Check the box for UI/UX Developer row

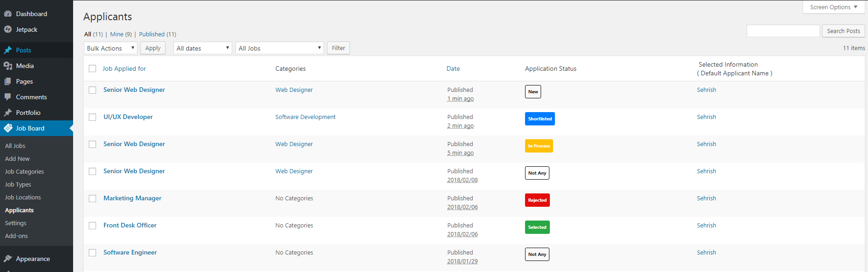click(x=92, y=117)
